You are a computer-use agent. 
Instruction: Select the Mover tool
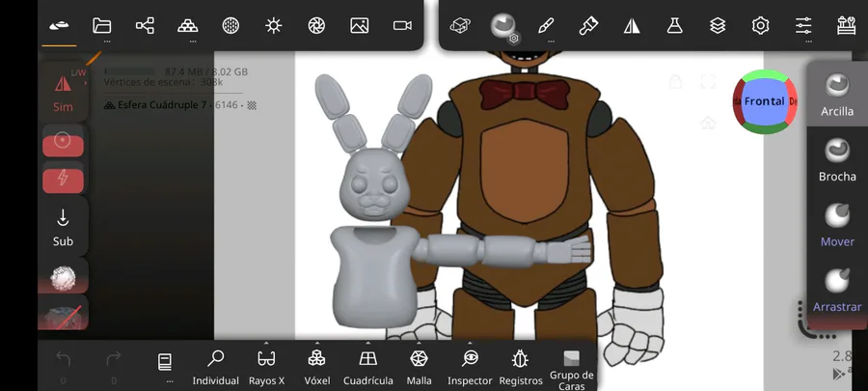(837, 224)
